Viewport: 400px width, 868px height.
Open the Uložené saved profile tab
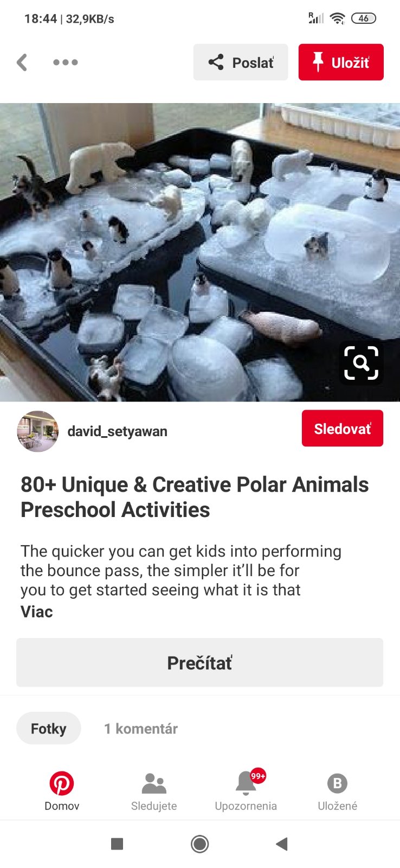pyautogui.click(x=337, y=790)
